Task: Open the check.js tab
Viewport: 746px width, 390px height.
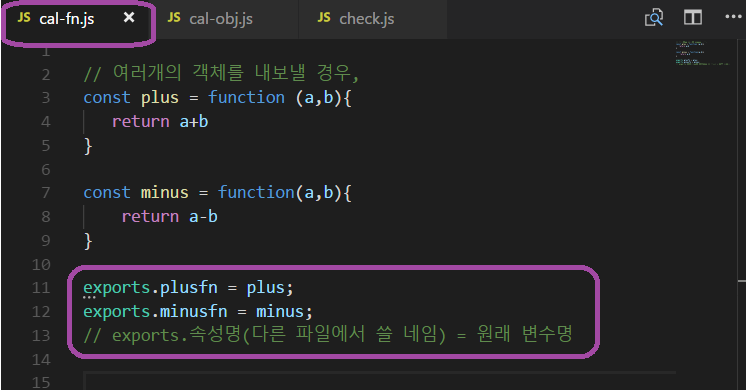Action: [x=372, y=19]
